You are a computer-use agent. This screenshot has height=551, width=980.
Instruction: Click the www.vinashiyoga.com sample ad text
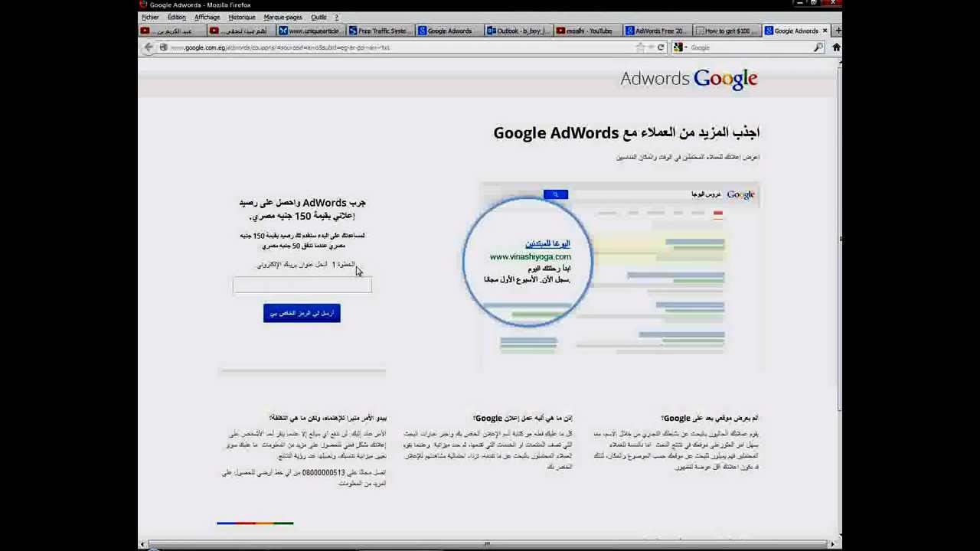[x=530, y=256]
